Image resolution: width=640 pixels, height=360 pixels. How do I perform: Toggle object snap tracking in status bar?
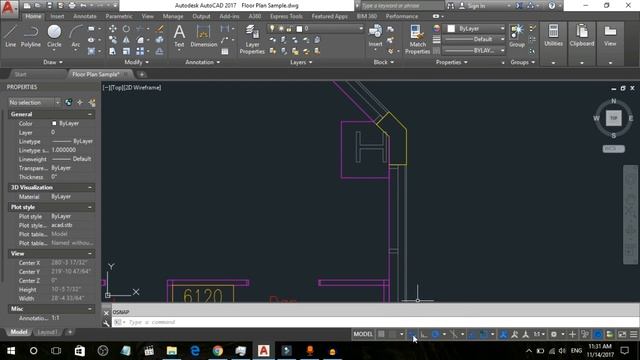pyautogui.click(x=472, y=334)
